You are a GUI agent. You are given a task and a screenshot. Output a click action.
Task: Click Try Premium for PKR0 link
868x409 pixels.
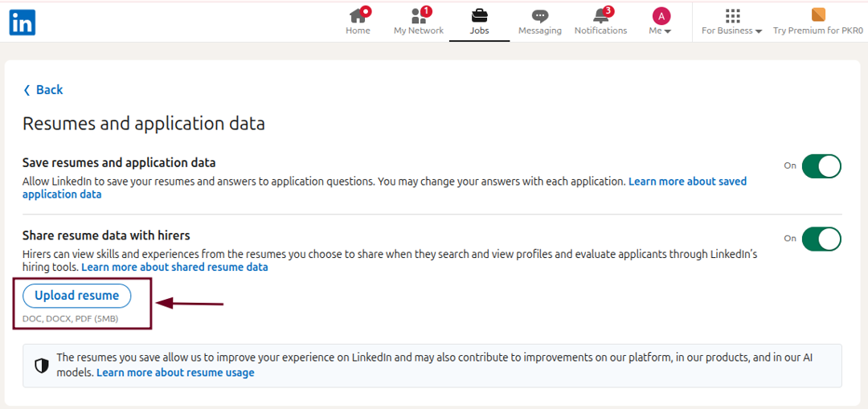tap(818, 31)
